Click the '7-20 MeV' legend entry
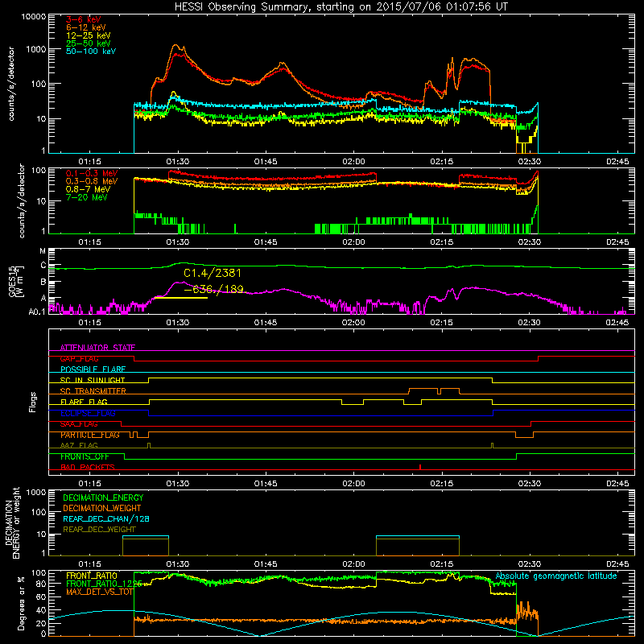This screenshot has width=644, height=644. point(87,197)
